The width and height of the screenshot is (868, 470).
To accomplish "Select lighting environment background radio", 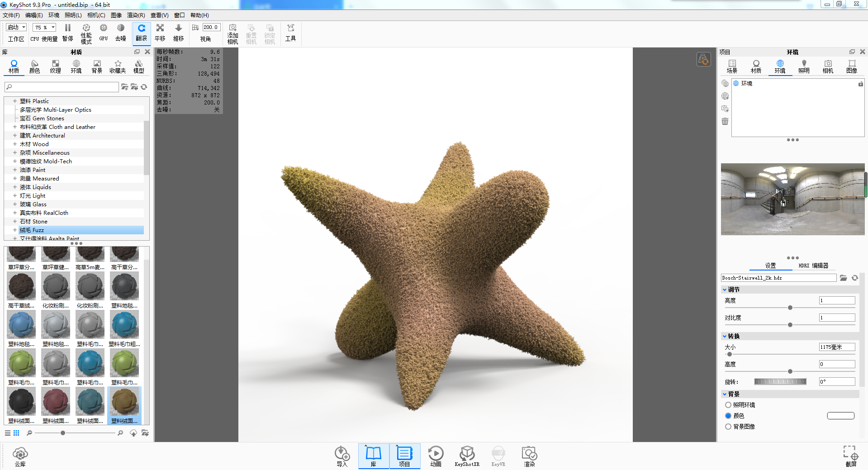I will [x=728, y=405].
